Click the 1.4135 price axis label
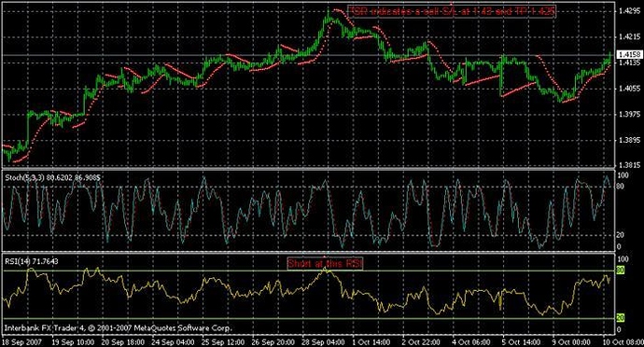 tap(629, 62)
